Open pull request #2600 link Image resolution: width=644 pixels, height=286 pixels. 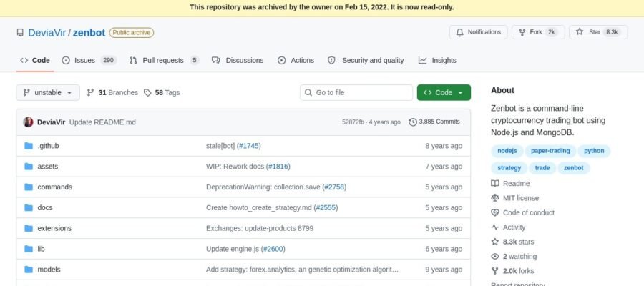pyautogui.click(x=273, y=249)
